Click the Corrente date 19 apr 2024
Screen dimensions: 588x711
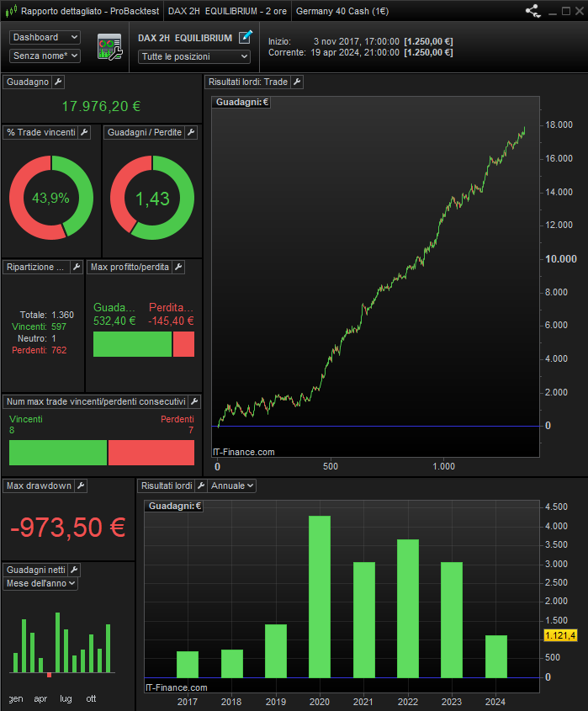point(355,52)
